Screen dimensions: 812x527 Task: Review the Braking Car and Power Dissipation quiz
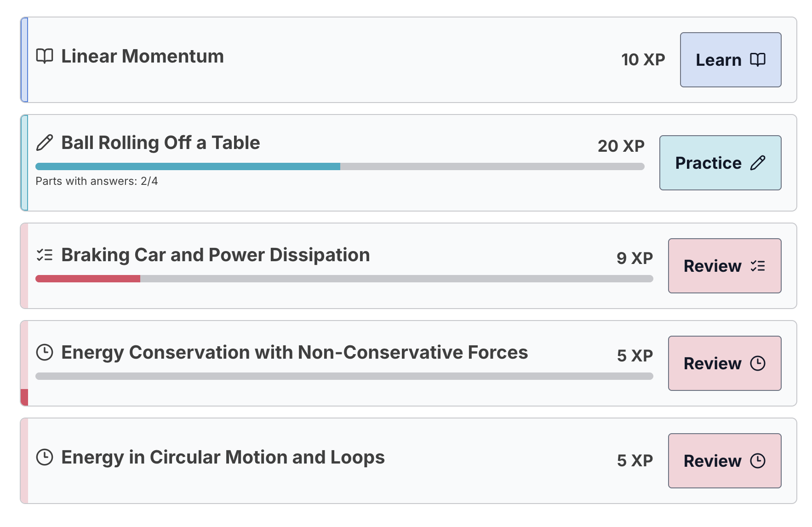724,266
